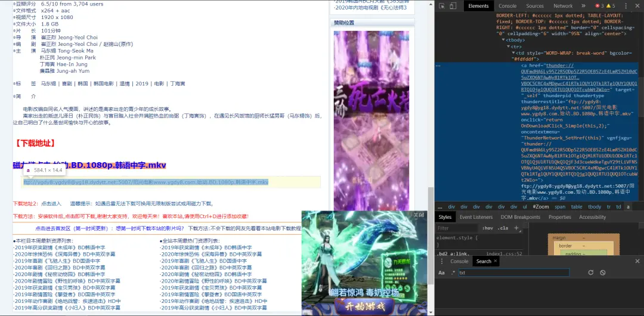Select the td breadcrumb item
The image size is (644, 316).
point(618,207)
